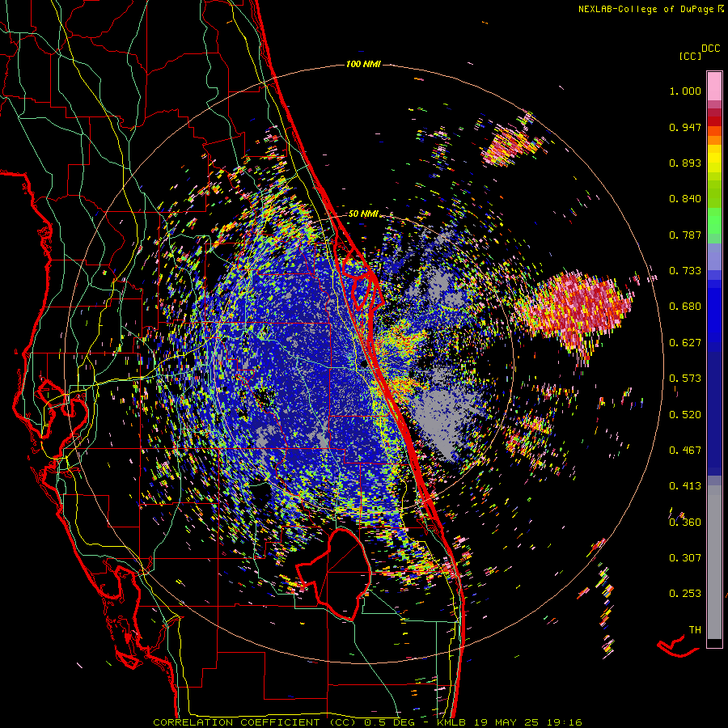The width and height of the screenshot is (728, 728).
Task: Click the 0.680 scale value
Action: click(685, 307)
